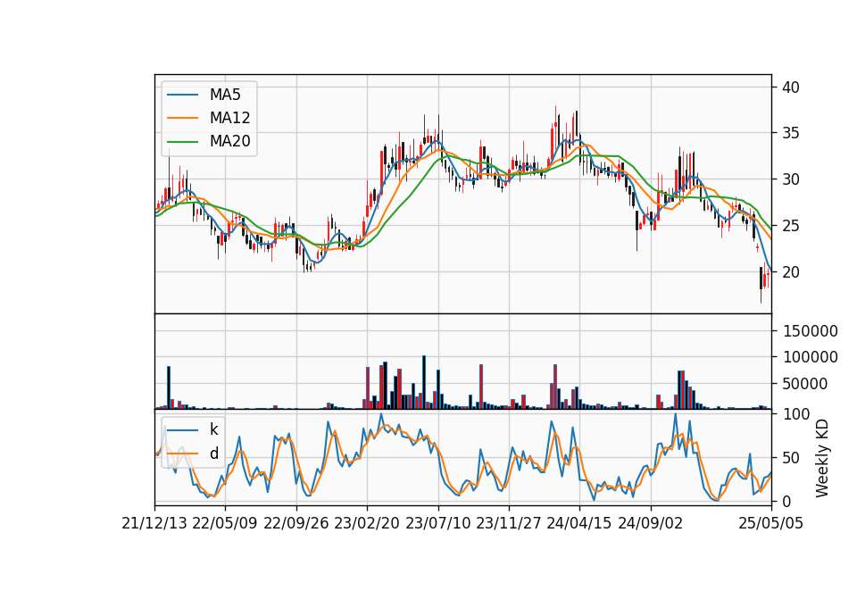Viewport: 857px width, 616px height.
Task: Click the 24/04/15 date tick label
Action: 579,523
